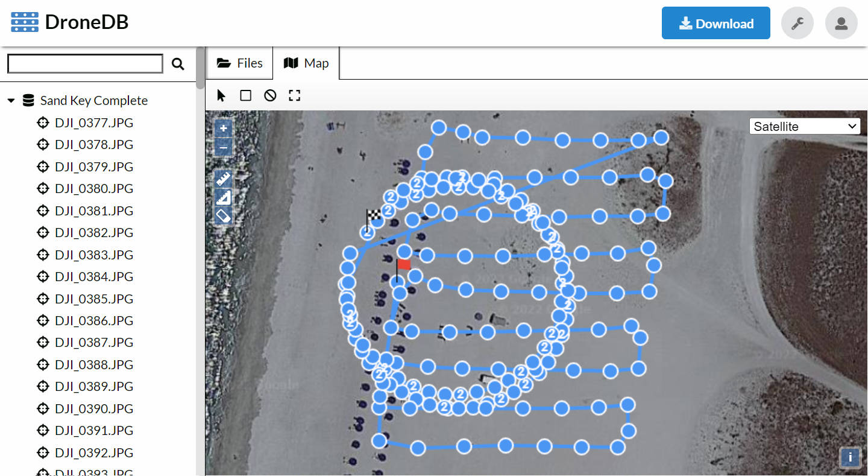Click the Download button
This screenshot has width=868, height=476.
715,24
